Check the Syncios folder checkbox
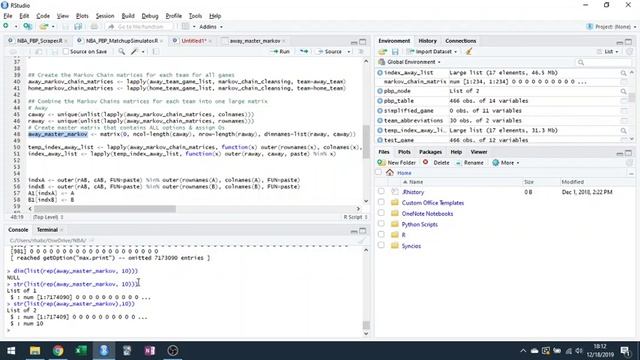The height and width of the screenshot is (360, 640). [381, 245]
